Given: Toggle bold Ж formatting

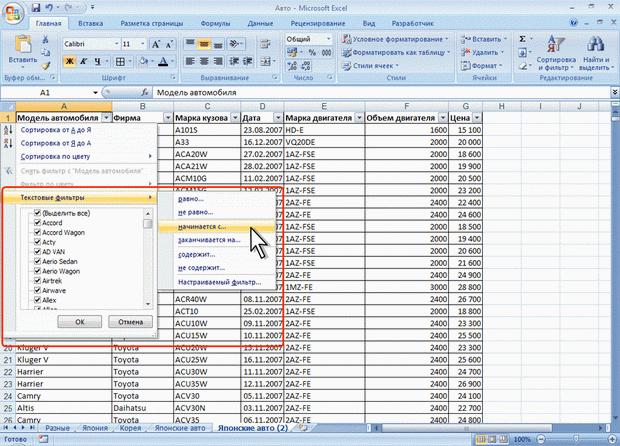Looking at the screenshot, I should pos(70,61).
